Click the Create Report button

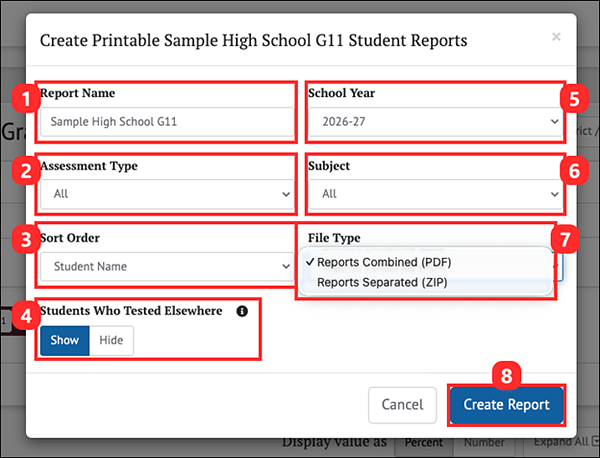[506, 405]
